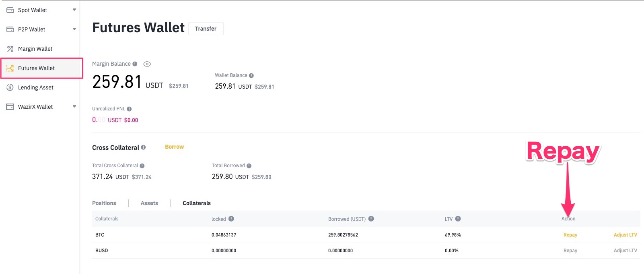
Task: Click the Spot Wallet sidebar icon
Action: tap(10, 10)
